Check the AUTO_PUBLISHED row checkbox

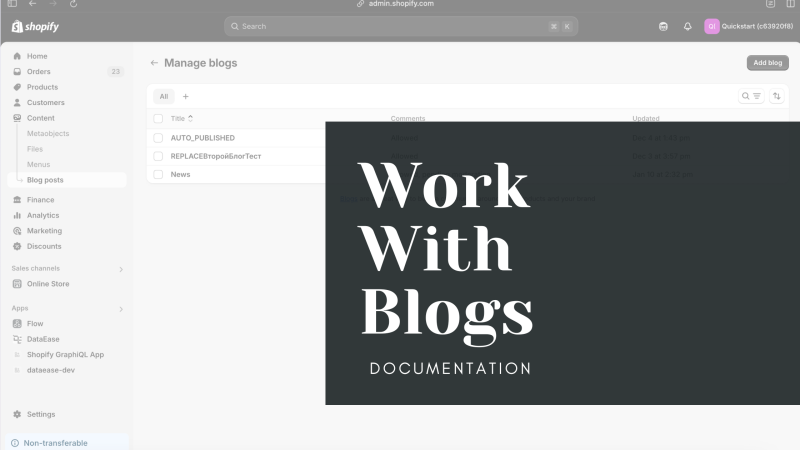(x=158, y=138)
